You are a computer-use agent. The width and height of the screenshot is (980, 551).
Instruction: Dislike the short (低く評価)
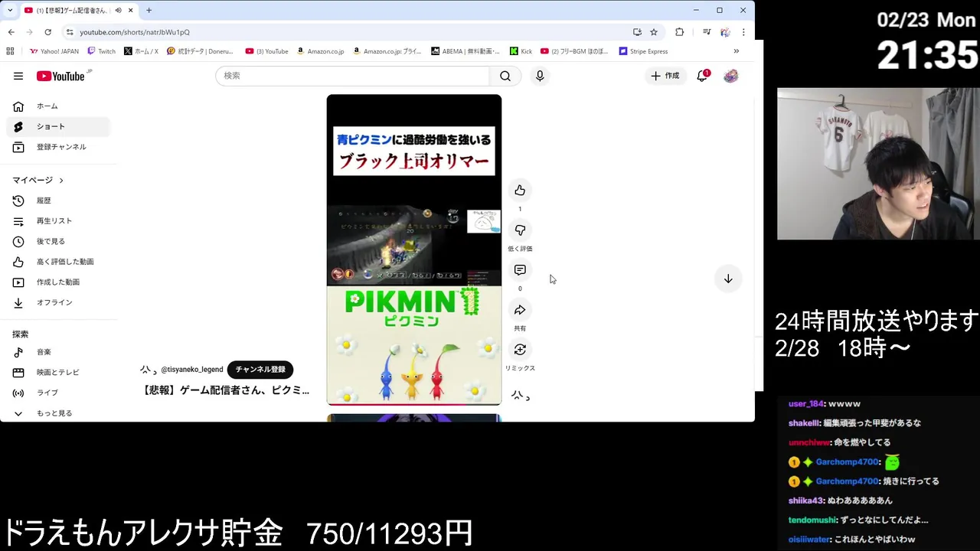(x=520, y=230)
